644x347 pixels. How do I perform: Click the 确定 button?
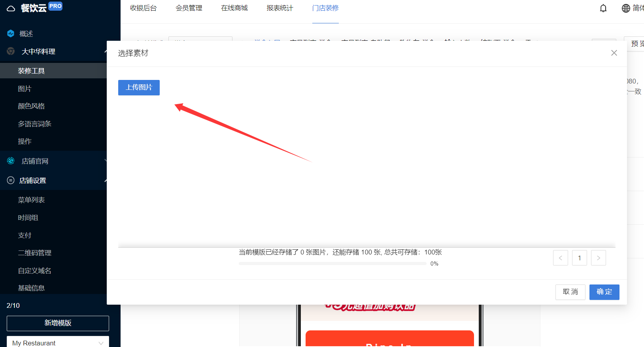[x=604, y=292]
